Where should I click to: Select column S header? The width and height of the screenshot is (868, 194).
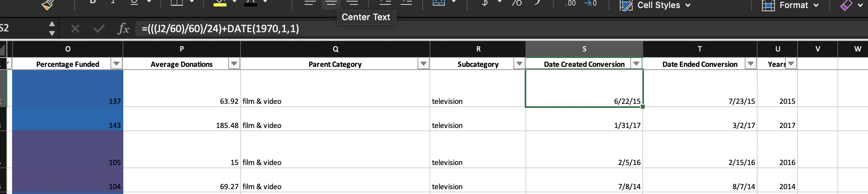[584, 49]
